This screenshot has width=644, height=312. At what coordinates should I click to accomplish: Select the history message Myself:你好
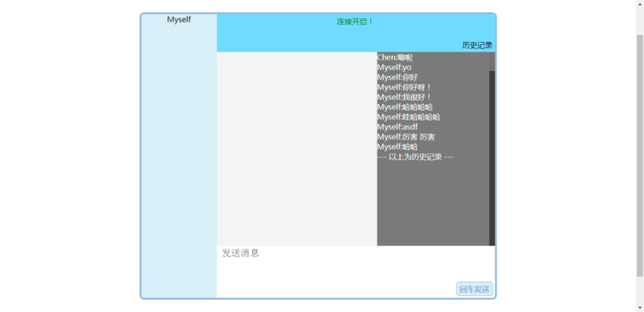tap(397, 77)
